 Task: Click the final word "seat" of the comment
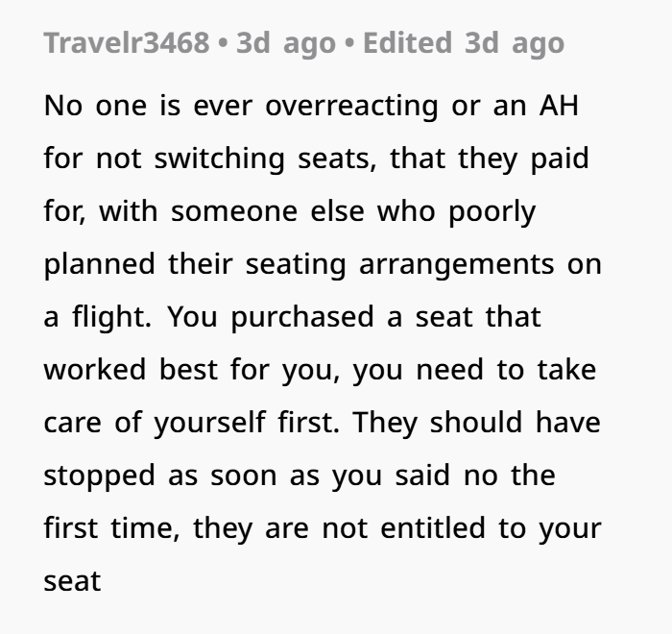72,582
